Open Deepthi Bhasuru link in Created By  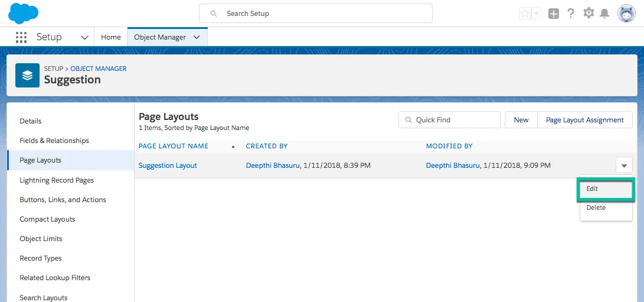point(273,165)
